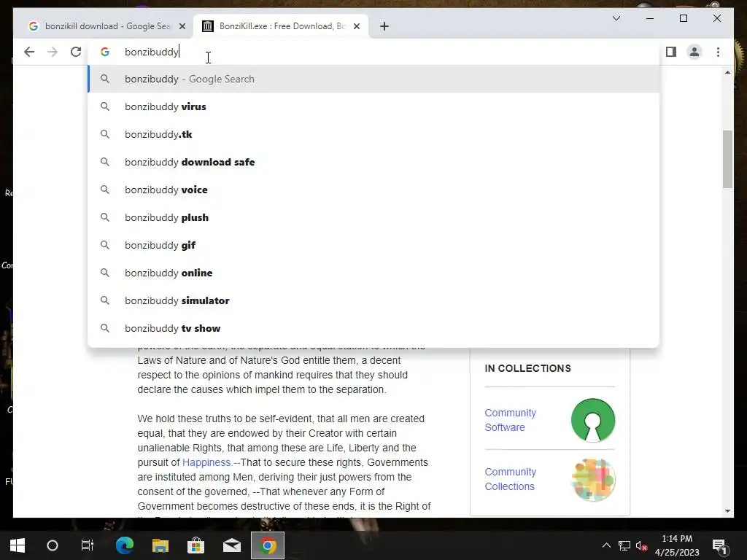
Task: Click the Community Collections colorful thumbnail
Action: coord(593,480)
